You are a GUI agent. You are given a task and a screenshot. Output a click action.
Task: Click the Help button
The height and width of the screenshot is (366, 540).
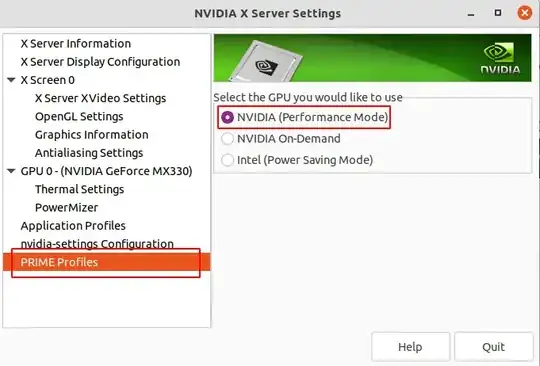click(x=410, y=347)
